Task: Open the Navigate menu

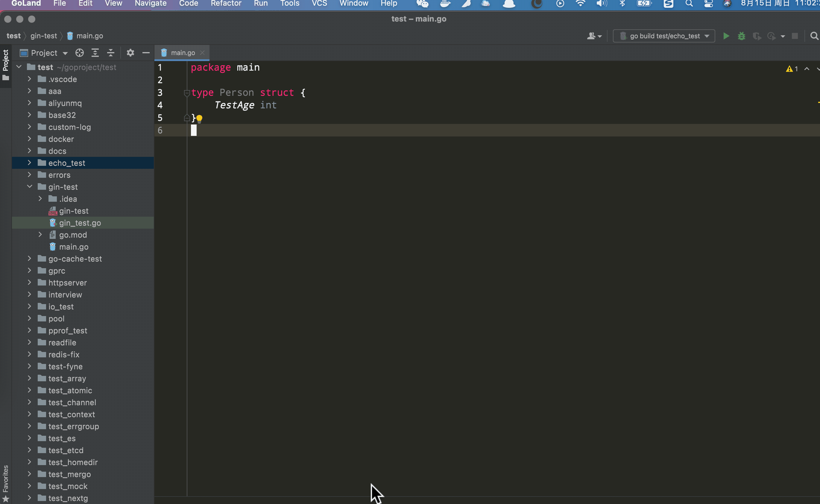Action: (x=150, y=3)
